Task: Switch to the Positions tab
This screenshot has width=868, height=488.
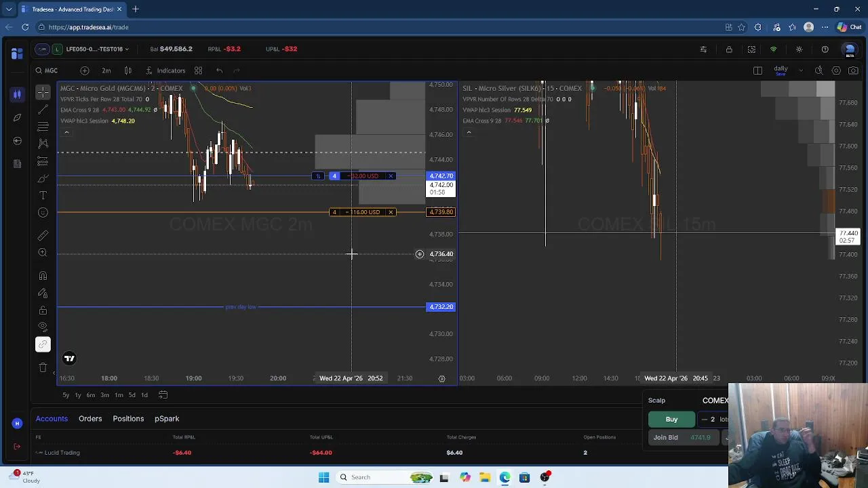Action: [x=128, y=419]
